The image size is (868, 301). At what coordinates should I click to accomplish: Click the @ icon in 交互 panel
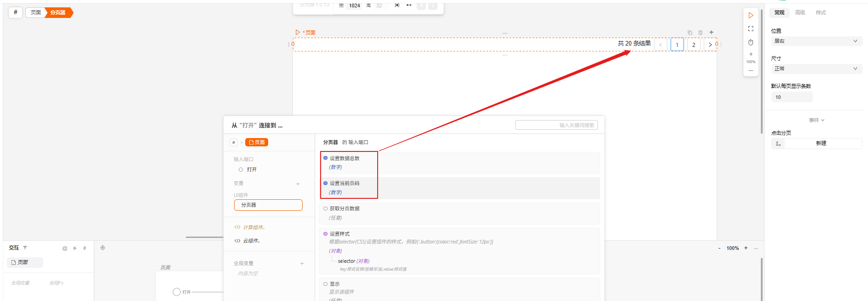tap(65, 248)
